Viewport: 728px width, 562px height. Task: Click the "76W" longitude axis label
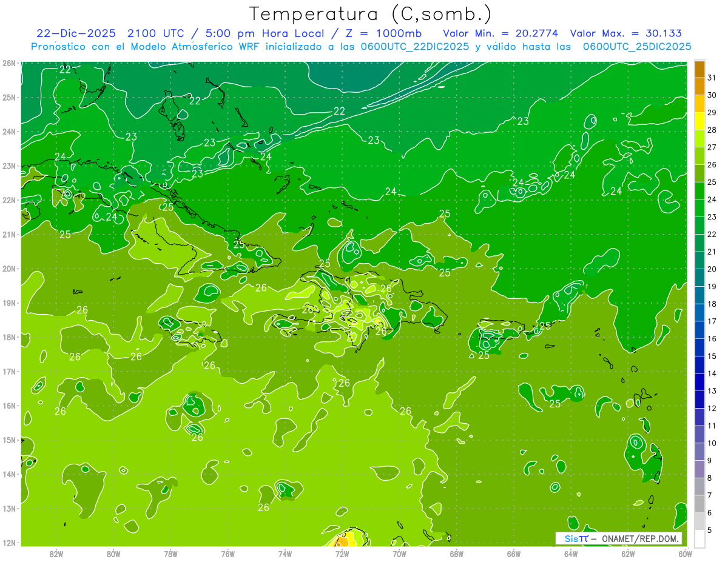point(228,554)
